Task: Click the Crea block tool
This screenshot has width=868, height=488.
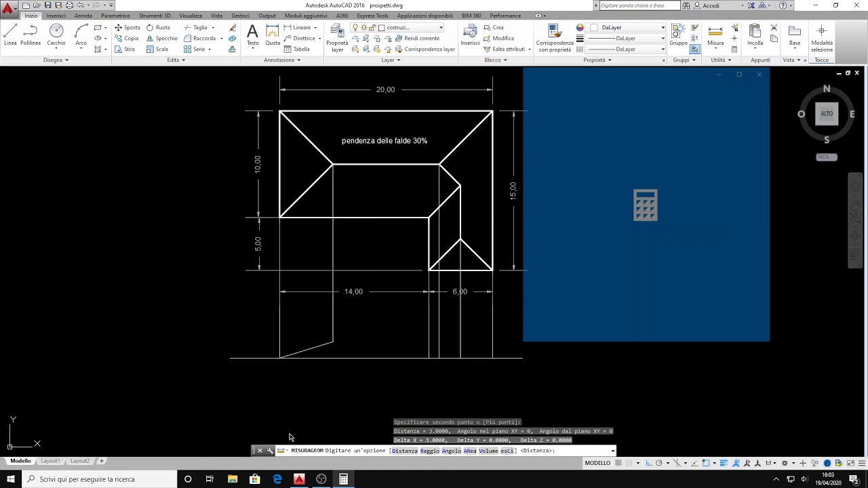Action: 494,28
